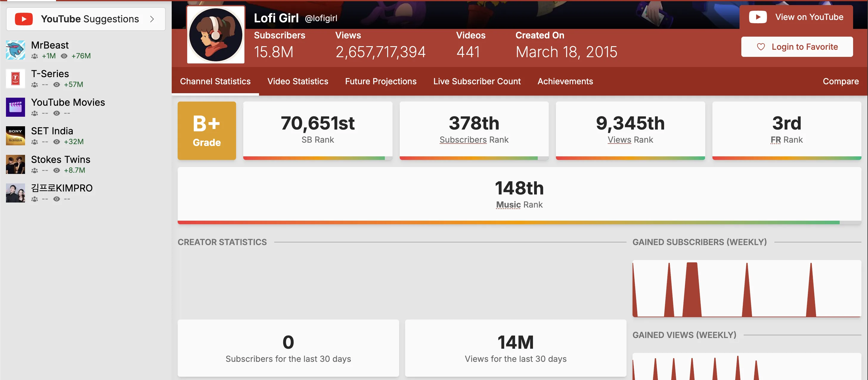Image resolution: width=868 pixels, height=380 pixels.
Task: Click the 0 subscribers for last 30 days
Action: pos(289,342)
